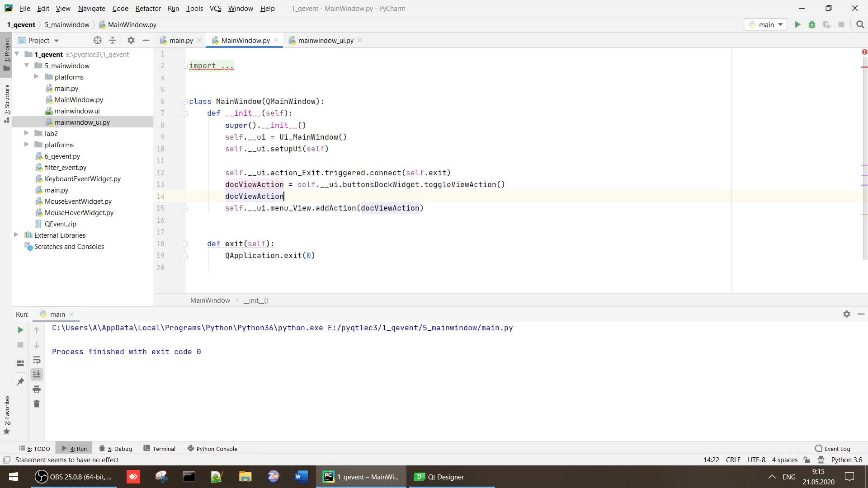The image size is (868, 488).
Task: Fold the exit method
Action: (185, 244)
